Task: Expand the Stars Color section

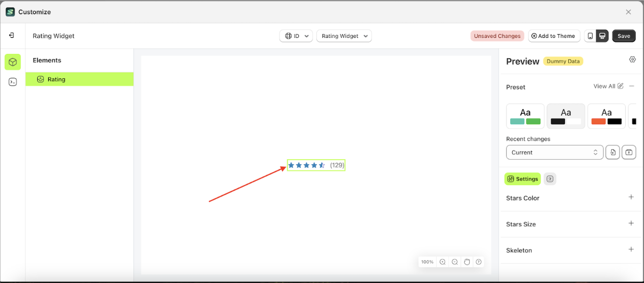Action: [x=631, y=197]
